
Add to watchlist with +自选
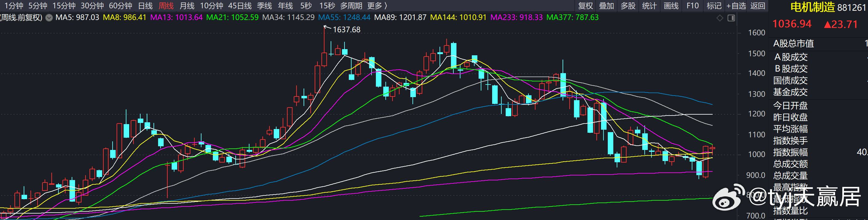[x=736, y=6]
